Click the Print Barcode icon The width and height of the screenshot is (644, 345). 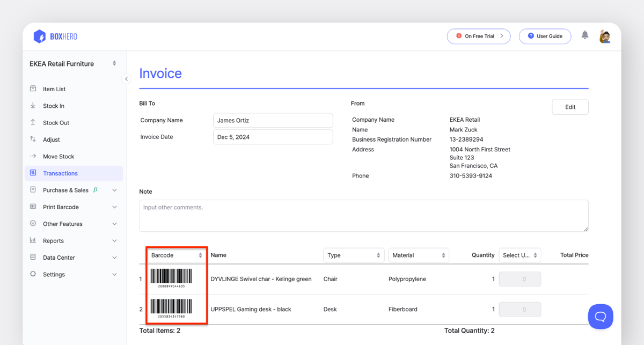[33, 207]
